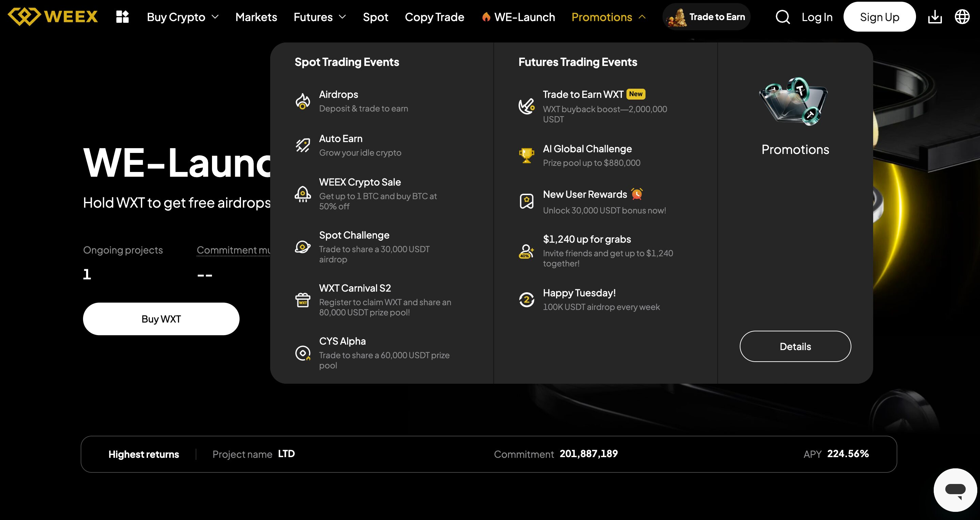Click the Happy Tuesday coin icon
This screenshot has height=520, width=980.
coord(526,299)
